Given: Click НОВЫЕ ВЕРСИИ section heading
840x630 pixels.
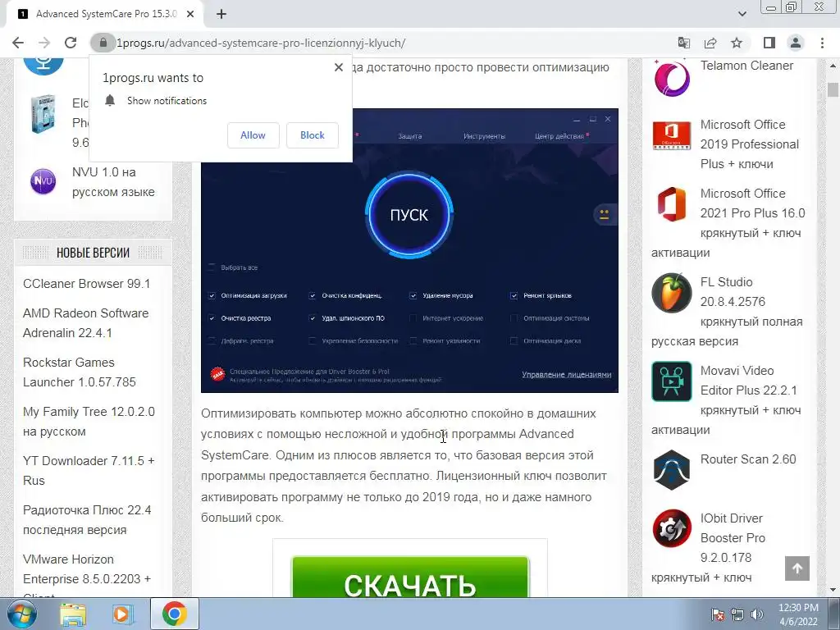Looking at the screenshot, I should click(x=94, y=253).
